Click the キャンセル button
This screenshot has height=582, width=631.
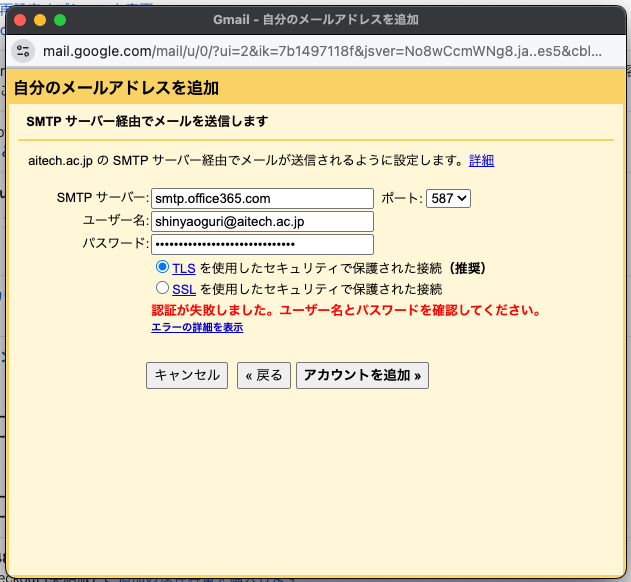(x=187, y=376)
